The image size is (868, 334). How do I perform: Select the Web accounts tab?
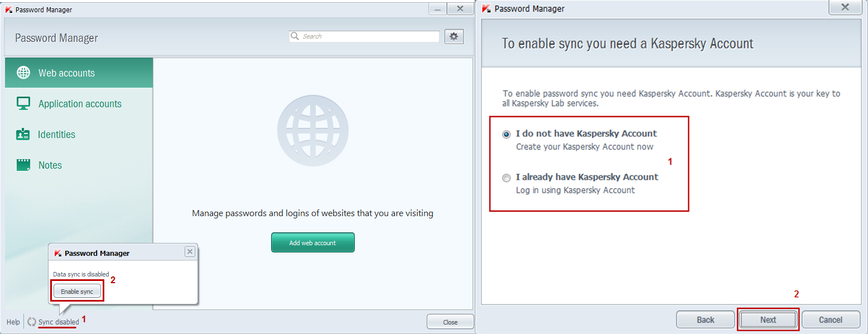coord(79,73)
